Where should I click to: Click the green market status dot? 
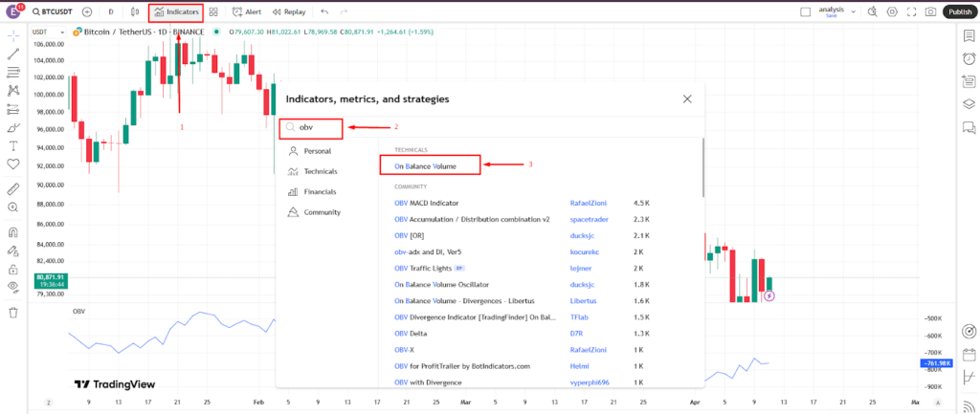(216, 32)
